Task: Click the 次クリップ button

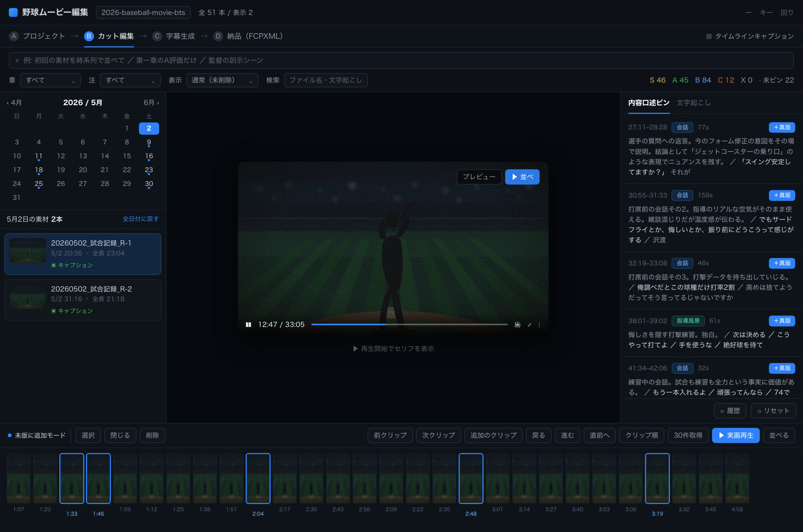Action: (439, 436)
